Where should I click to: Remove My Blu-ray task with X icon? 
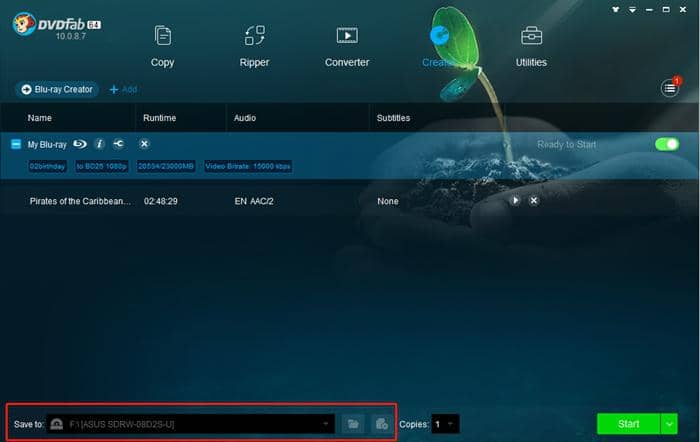tap(144, 145)
